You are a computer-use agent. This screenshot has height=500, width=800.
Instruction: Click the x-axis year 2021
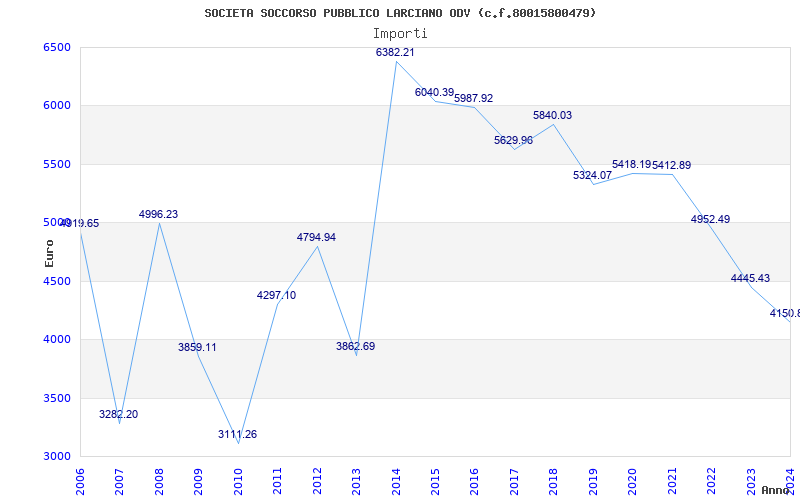(x=672, y=481)
